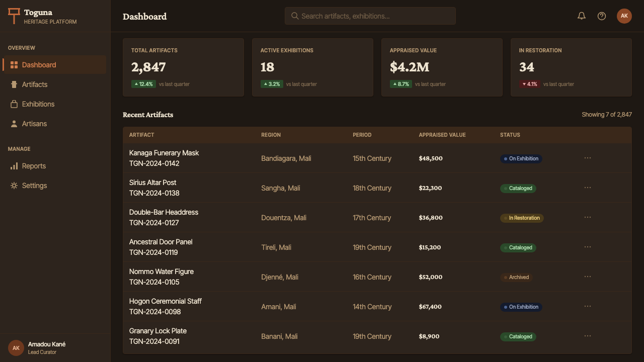Click the Settings gear icon
The height and width of the screenshot is (362, 644).
(x=14, y=186)
